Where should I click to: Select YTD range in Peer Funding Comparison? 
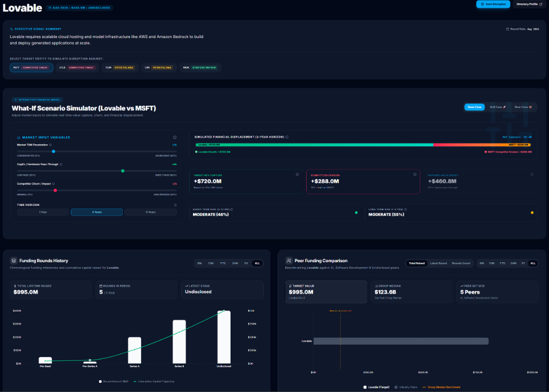(x=502, y=263)
